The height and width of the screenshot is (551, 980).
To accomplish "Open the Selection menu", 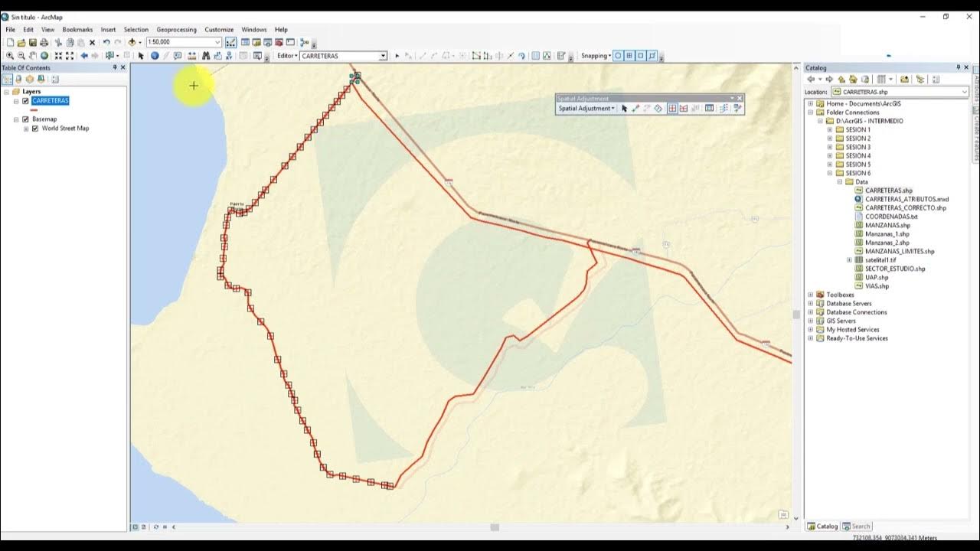I will (136, 30).
